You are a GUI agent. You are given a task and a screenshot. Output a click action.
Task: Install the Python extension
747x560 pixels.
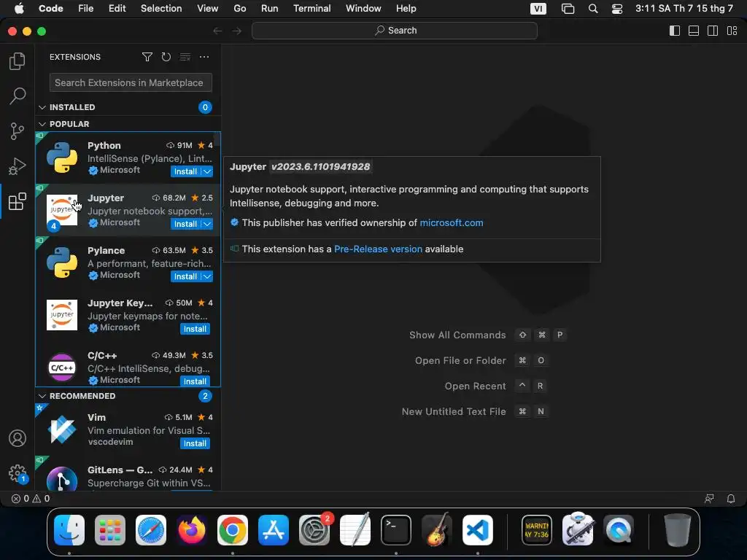186,171
